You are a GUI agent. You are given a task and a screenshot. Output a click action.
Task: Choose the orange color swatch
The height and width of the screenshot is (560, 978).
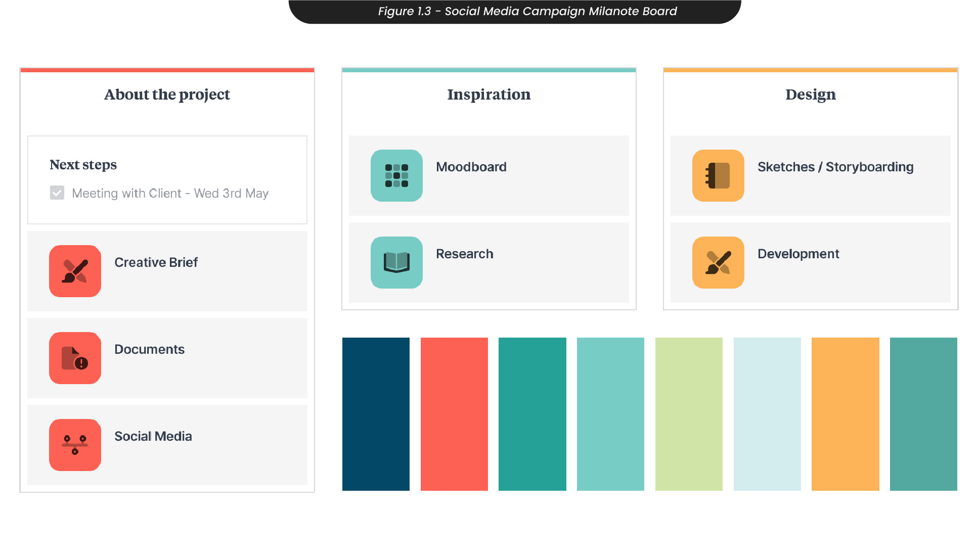pyautogui.click(x=845, y=414)
